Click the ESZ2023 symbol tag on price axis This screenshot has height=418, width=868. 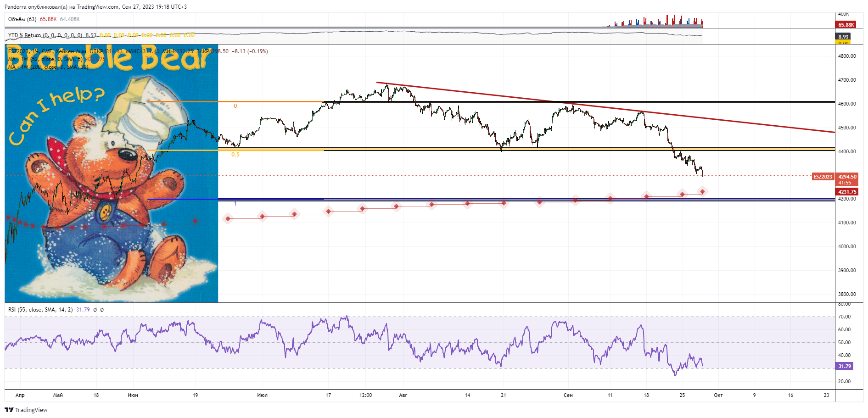823,177
